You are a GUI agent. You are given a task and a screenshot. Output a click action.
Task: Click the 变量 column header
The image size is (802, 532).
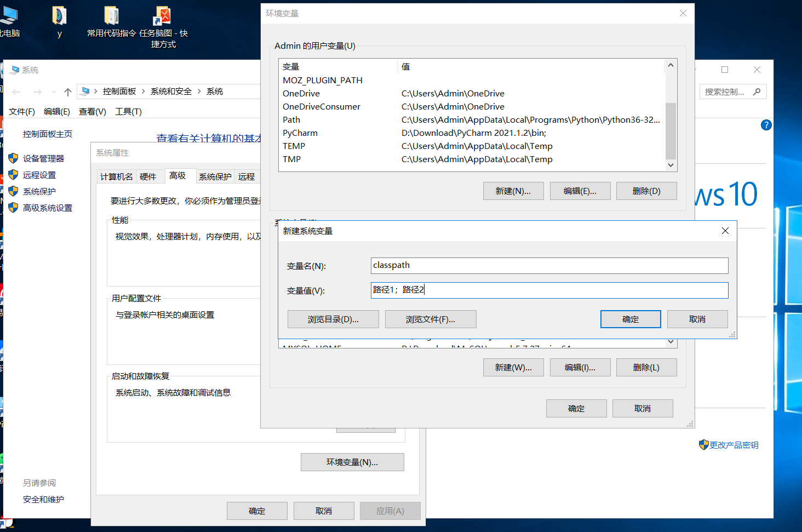338,67
